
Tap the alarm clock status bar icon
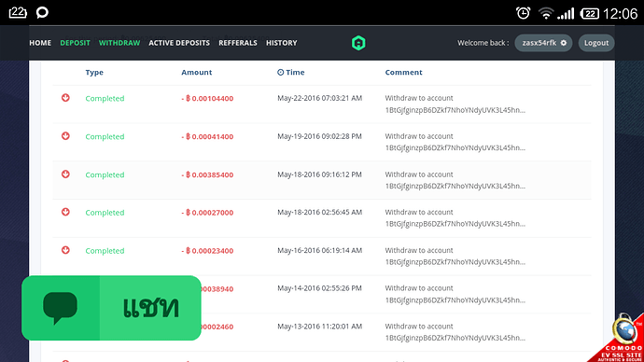(523, 13)
